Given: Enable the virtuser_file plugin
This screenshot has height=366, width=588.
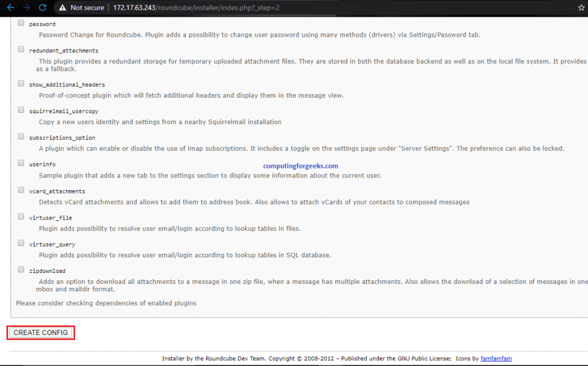Looking at the screenshot, I should click(21, 216).
